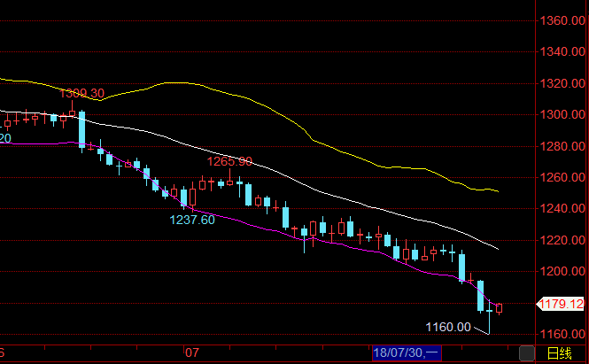Click the 1309.30 high annotation
The width and height of the screenshot is (589, 364).
point(81,93)
